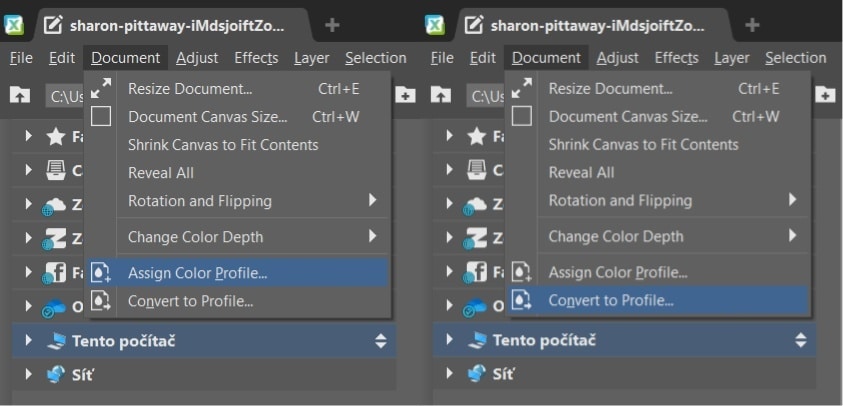Click the Zoner app logo in left screenshot

[x=13, y=25]
